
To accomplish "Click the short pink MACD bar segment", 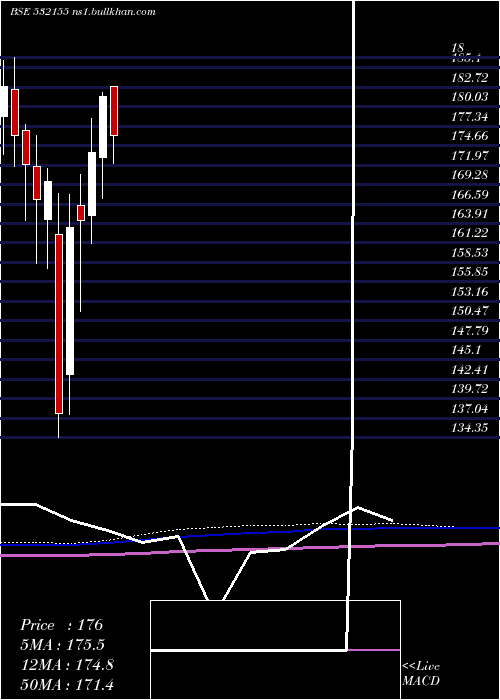I will point(374,650).
